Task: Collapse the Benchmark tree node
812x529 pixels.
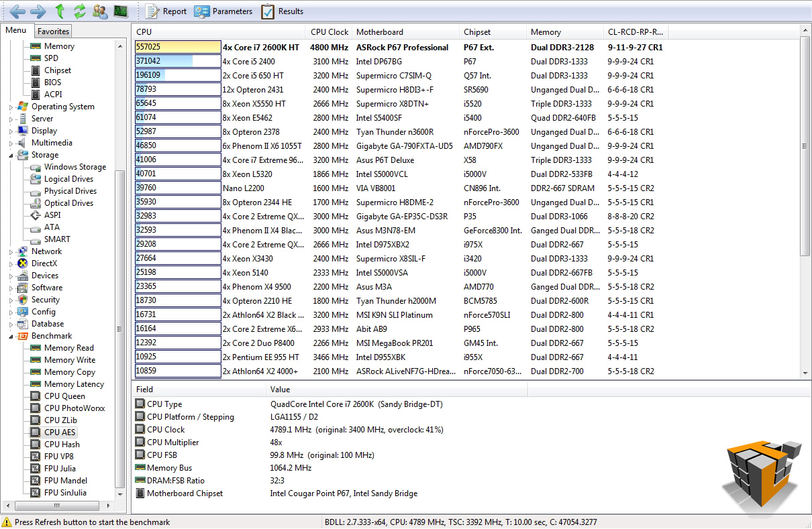Action: click(x=11, y=336)
